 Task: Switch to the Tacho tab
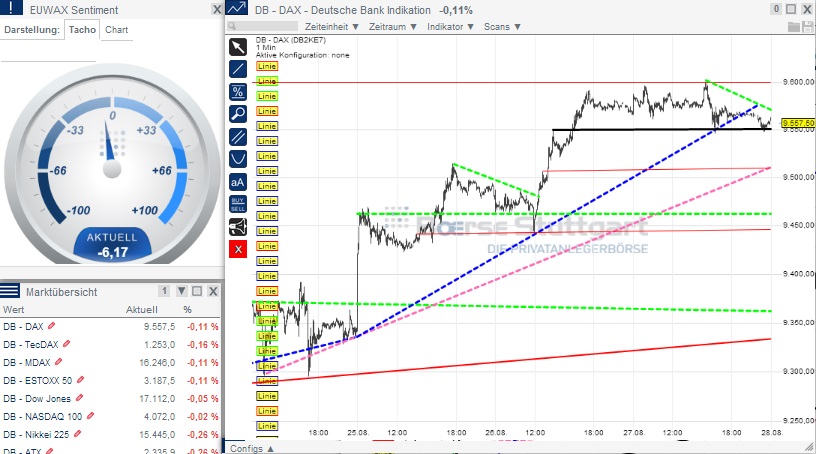[x=82, y=30]
